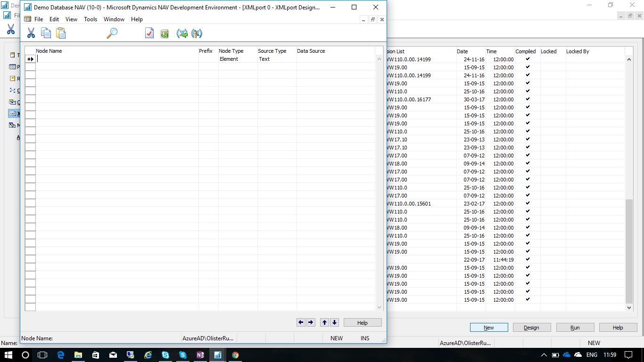Open C/AL Locals (K variable icon)
This screenshot has width=644, height=362.
pyautogui.click(x=197, y=33)
